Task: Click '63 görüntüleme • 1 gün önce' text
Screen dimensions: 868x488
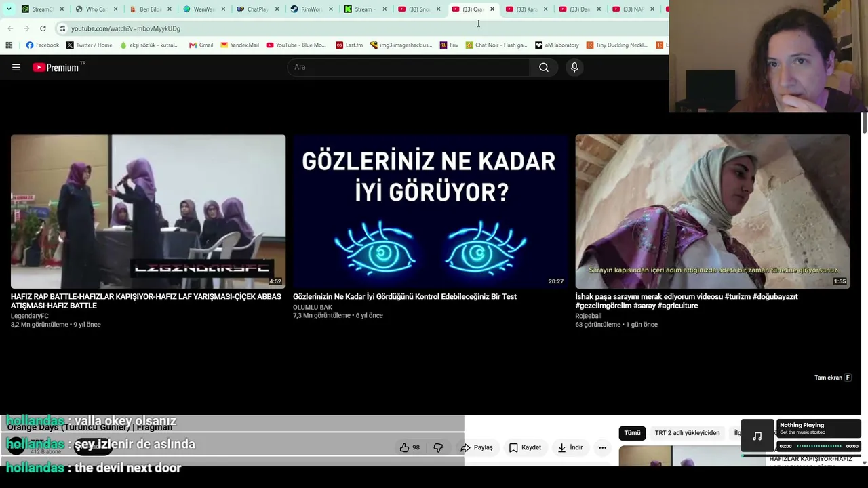Action: pos(616,325)
